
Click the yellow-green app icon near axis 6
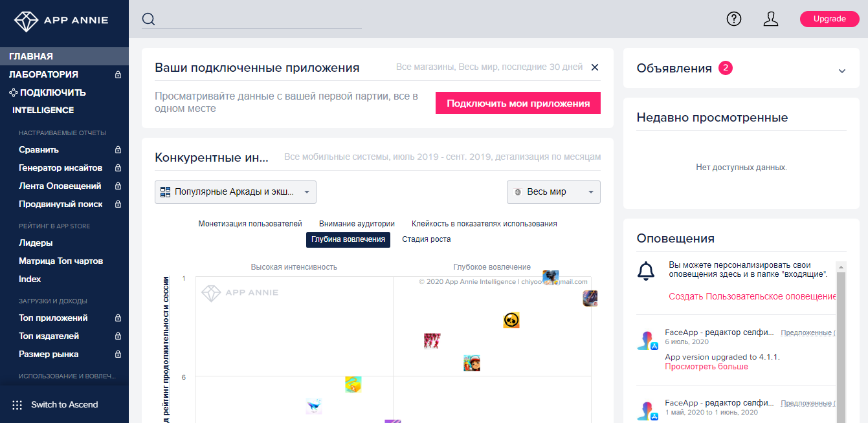coord(353,384)
